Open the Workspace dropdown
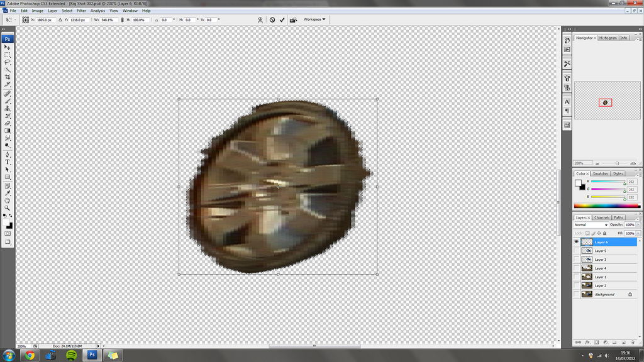Image resolution: width=644 pixels, height=362 pixels. click(314, 19)
